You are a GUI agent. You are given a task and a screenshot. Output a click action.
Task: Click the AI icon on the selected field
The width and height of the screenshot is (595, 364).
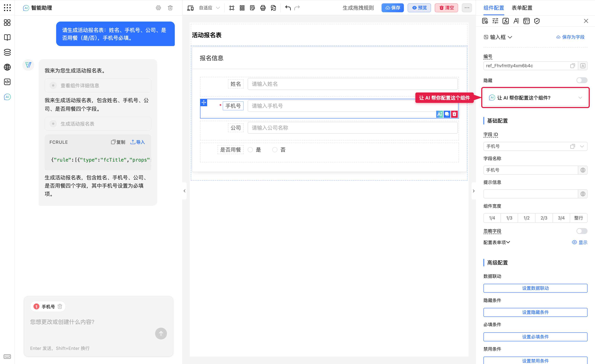[x=440, y=114]
